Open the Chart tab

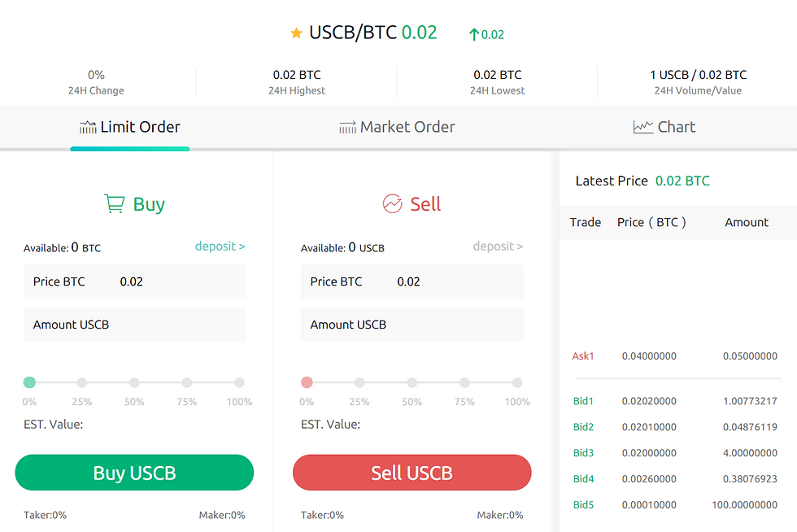664,127
